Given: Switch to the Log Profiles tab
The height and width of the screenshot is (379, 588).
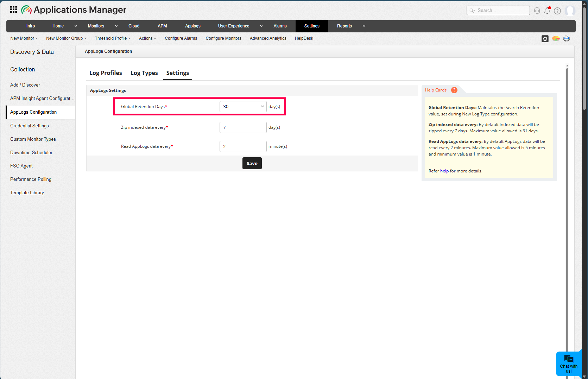Looking at the screenshot, I should pos(106,73).
